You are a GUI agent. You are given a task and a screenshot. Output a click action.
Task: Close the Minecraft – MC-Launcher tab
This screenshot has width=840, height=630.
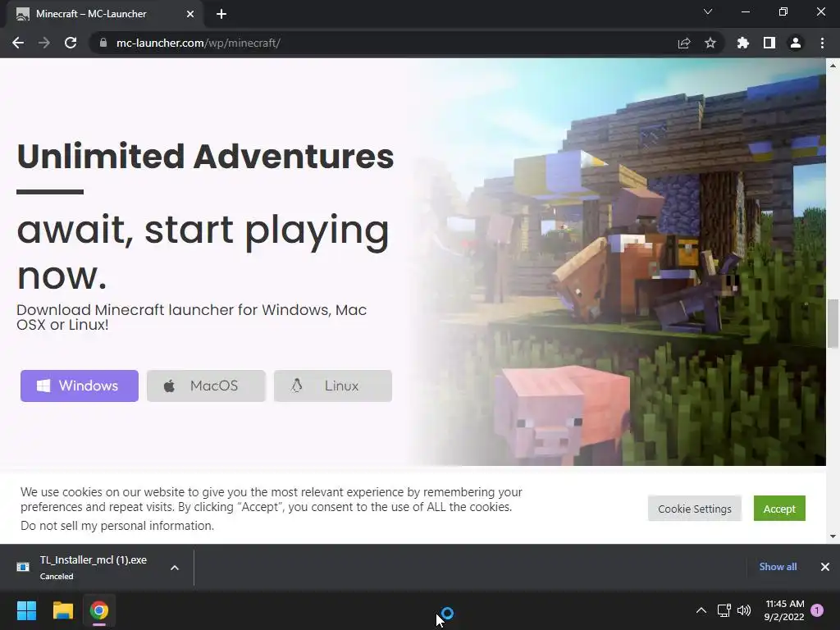[x=190, y=14]
